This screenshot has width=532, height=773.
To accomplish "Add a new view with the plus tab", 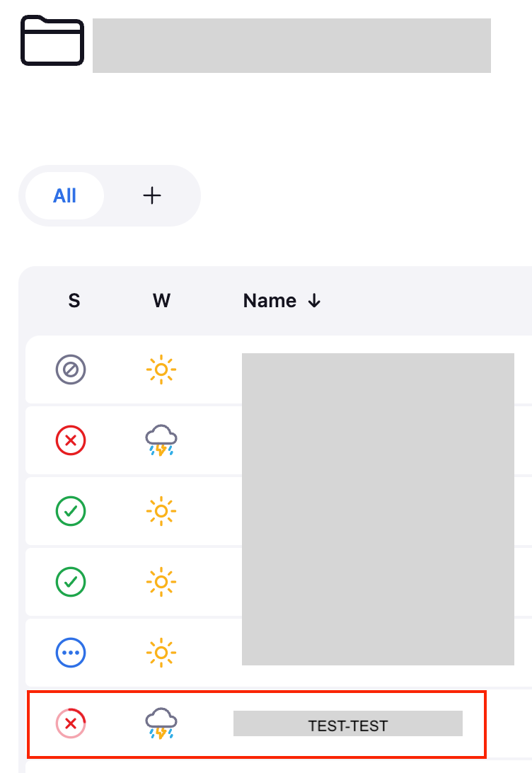I will click(x=152, y=196).
